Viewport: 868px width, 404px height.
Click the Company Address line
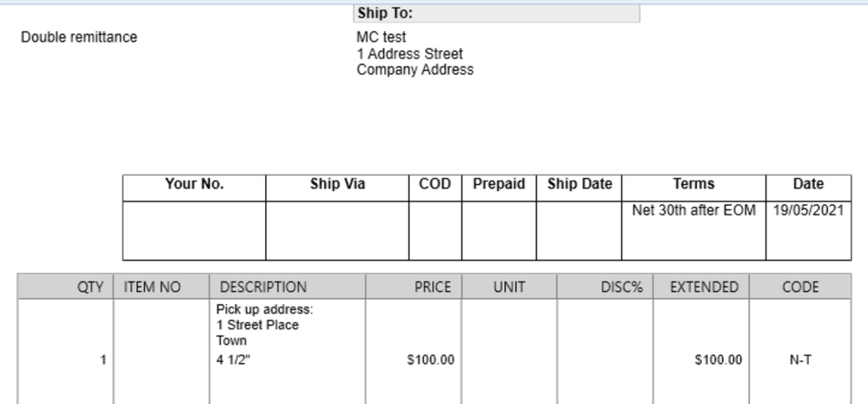click(414, 70)
